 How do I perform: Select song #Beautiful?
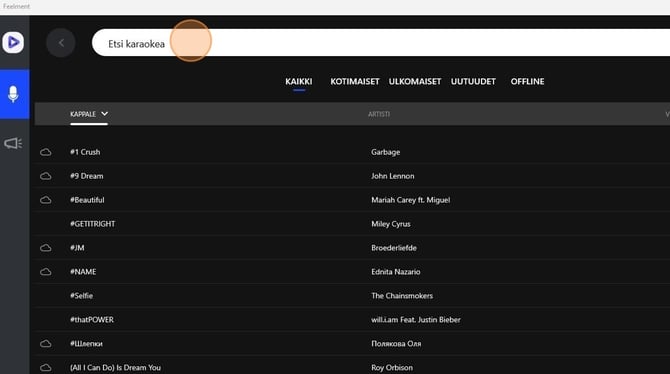[x=87, y=200]
